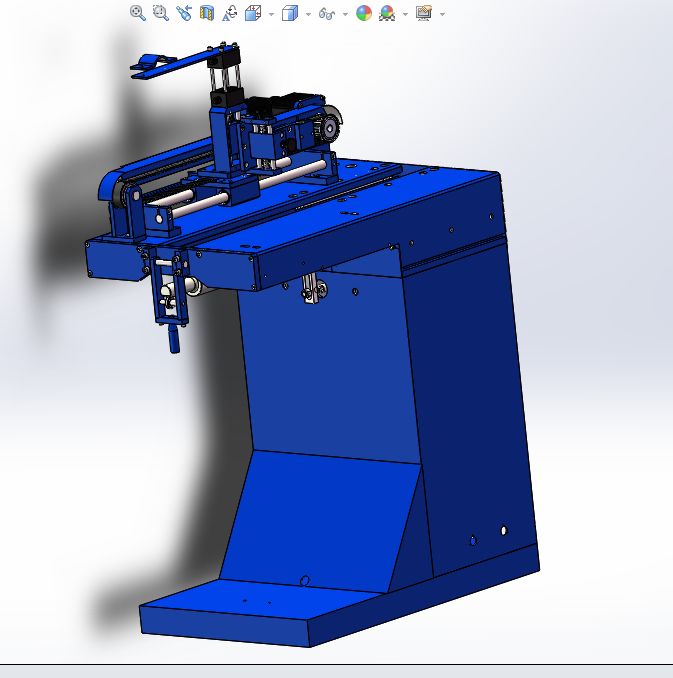The width and height of the screenshot is (673, 678).
Task: Click the Display Style shaded cube icon
Action: [290, 13]
